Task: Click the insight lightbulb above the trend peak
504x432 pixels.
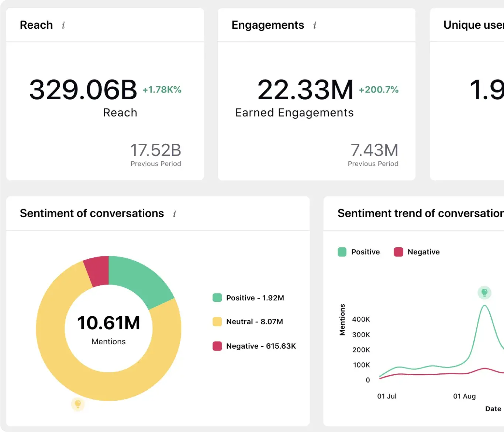Action: point(484,292)
